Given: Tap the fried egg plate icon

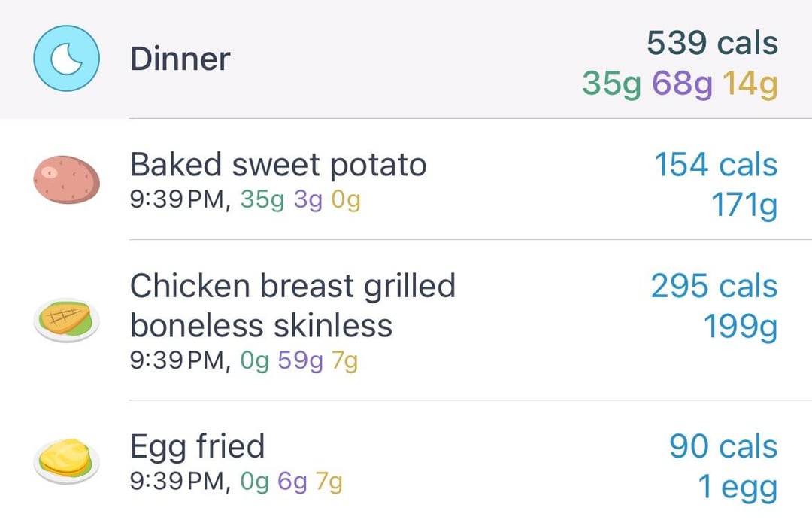Looking at the screenshot, I should coord(66,461).
